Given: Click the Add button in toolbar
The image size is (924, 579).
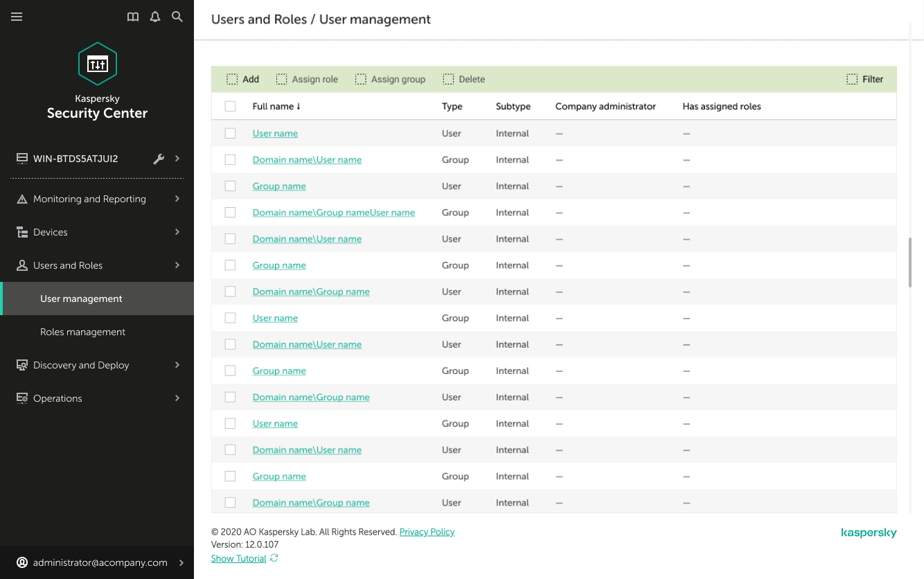Looking at the screenshot, I should tap(243, 79).
